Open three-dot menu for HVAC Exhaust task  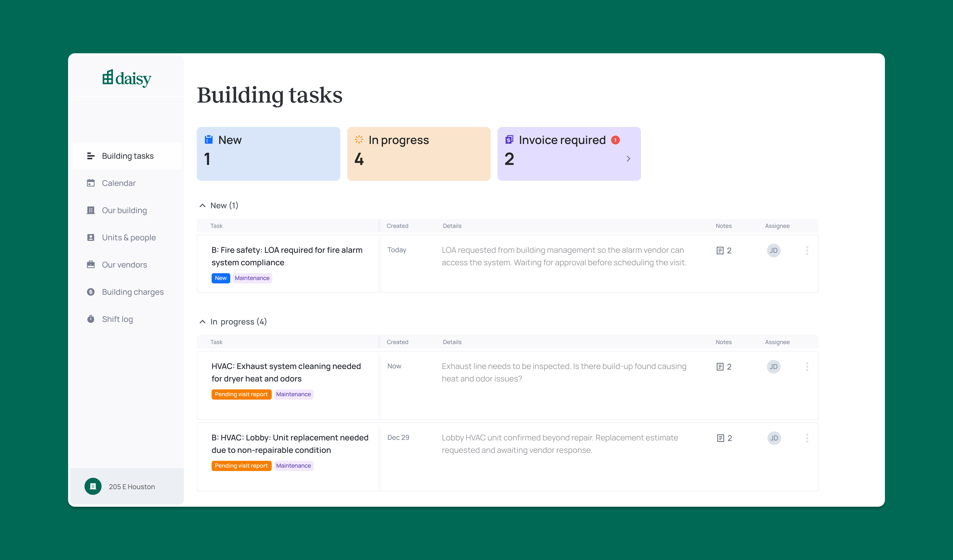pos(807,367)
